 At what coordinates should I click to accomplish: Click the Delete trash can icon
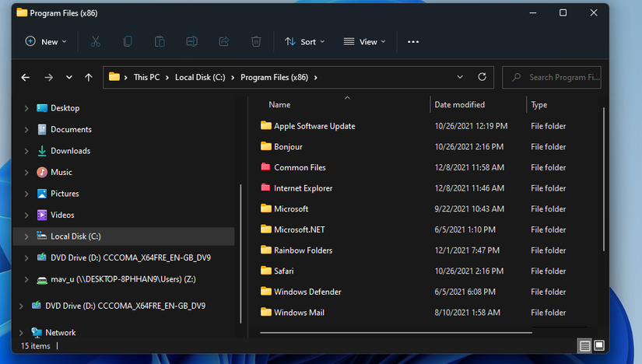coord(256,41)
